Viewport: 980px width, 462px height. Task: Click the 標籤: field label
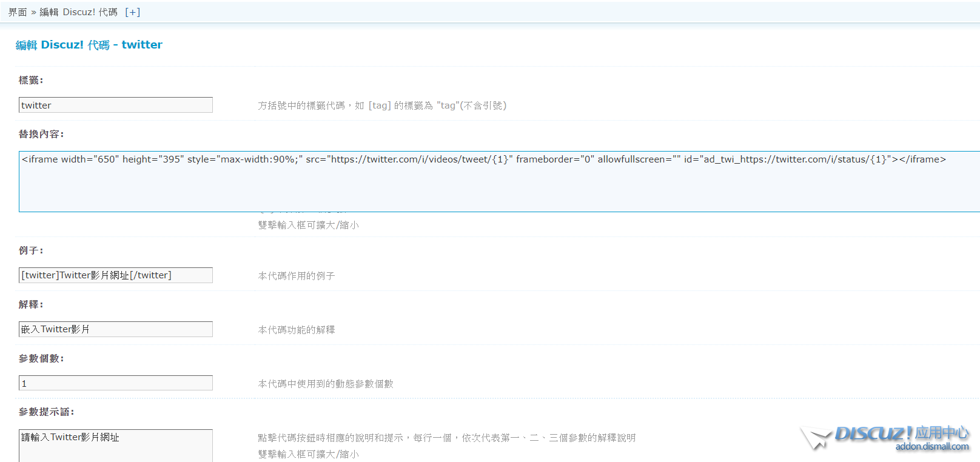31,80
